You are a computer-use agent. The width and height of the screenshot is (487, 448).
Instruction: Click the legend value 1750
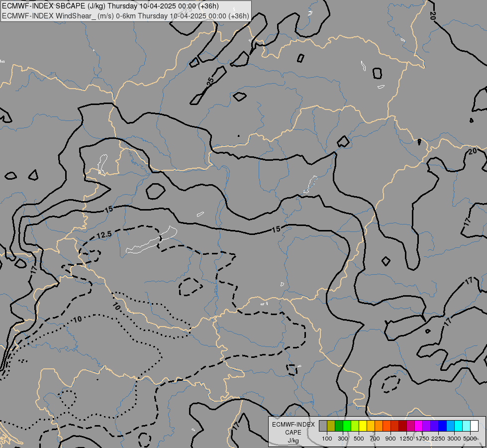point(422,439)
